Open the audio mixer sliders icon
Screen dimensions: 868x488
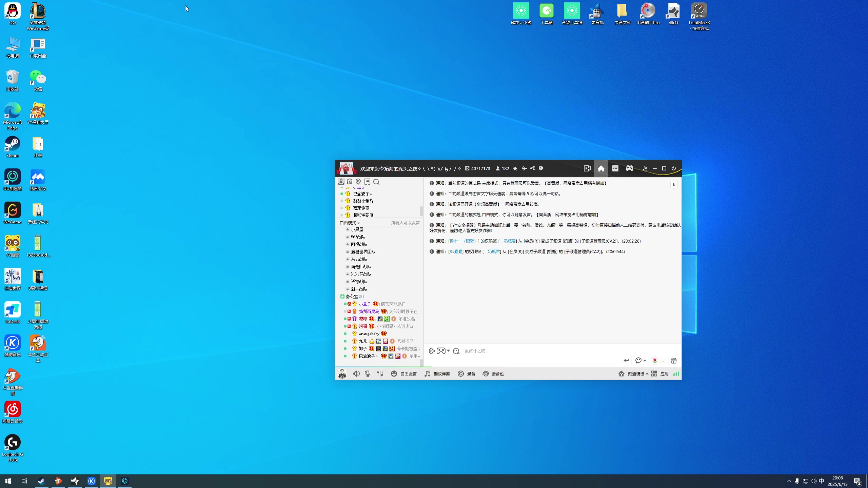[x=380, y=374]
